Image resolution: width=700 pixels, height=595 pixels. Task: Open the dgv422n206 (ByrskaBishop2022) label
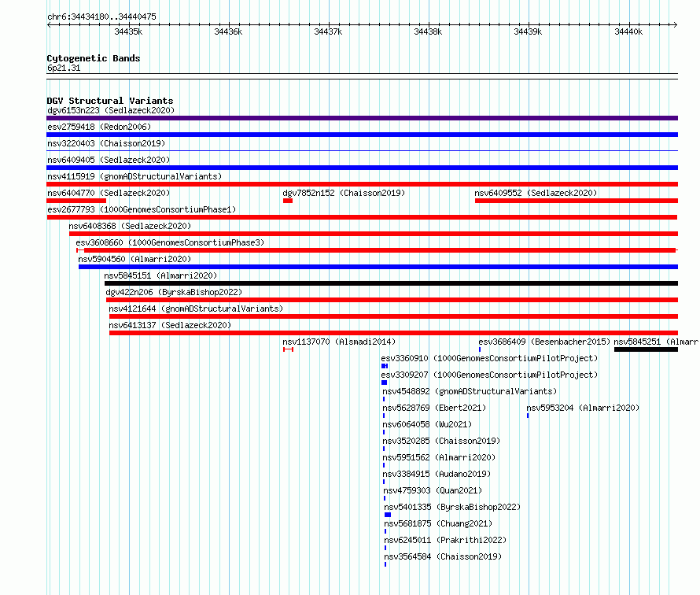174,292
